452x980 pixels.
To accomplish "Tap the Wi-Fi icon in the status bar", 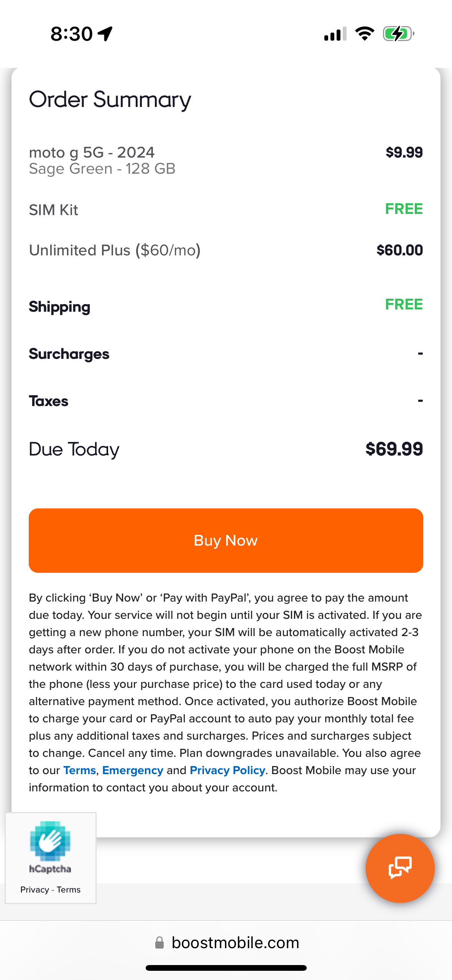I will tap(364, 34).
